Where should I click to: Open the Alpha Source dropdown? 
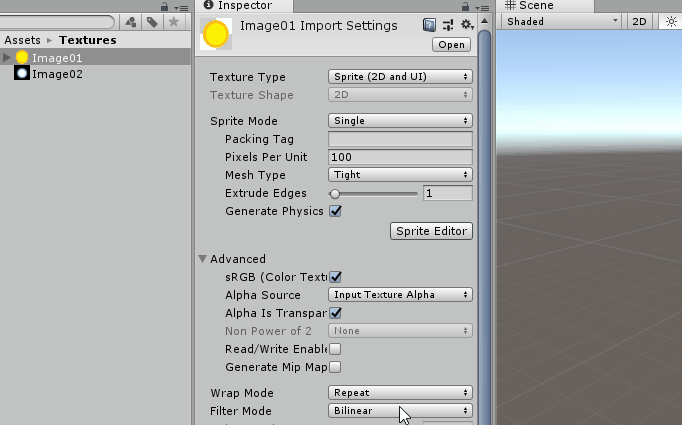[400, 294]
